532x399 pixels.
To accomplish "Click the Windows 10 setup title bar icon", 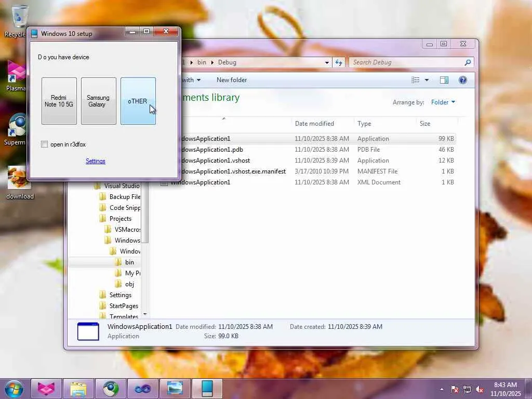I will click(34, 34).
